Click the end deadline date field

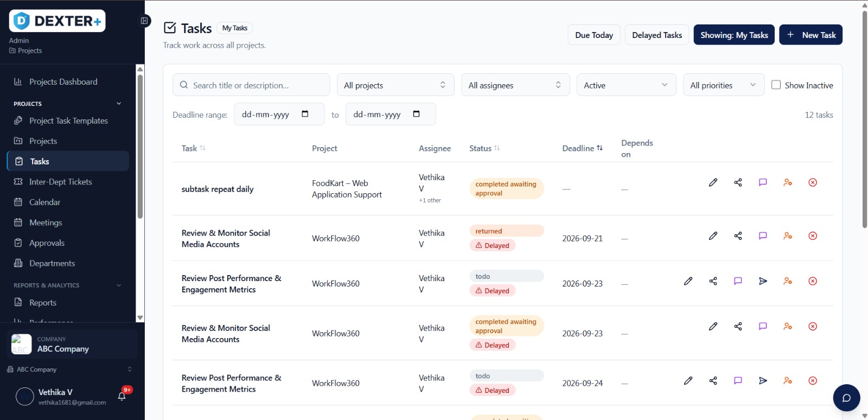(x=391, y=114)
